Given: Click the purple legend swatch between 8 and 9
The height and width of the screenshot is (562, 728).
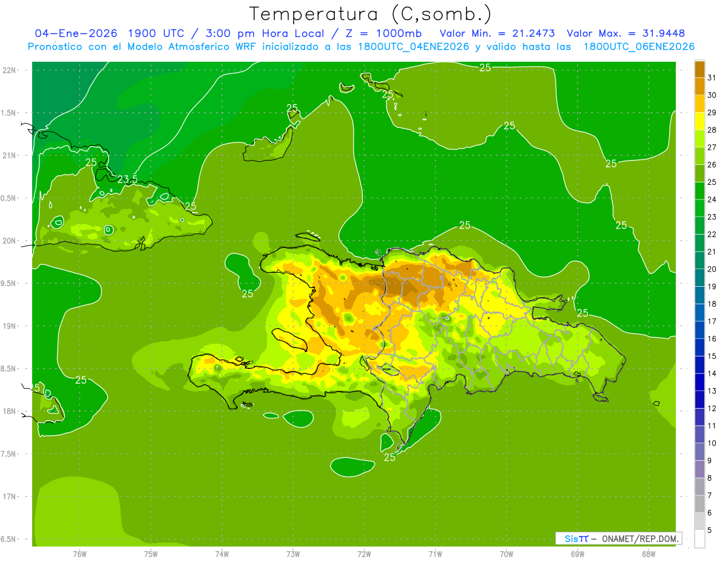Looking at the screenshot, I should click(x=699, y=469).
